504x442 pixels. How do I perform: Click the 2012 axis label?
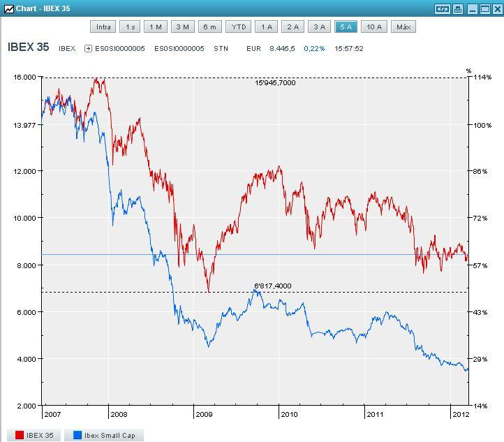click(461, 414)
